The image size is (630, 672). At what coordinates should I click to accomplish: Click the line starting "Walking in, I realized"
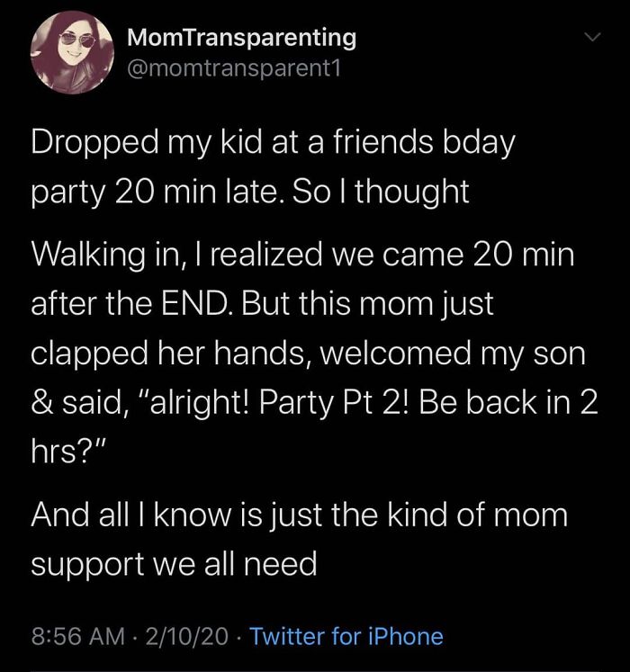tap(302, 254)
